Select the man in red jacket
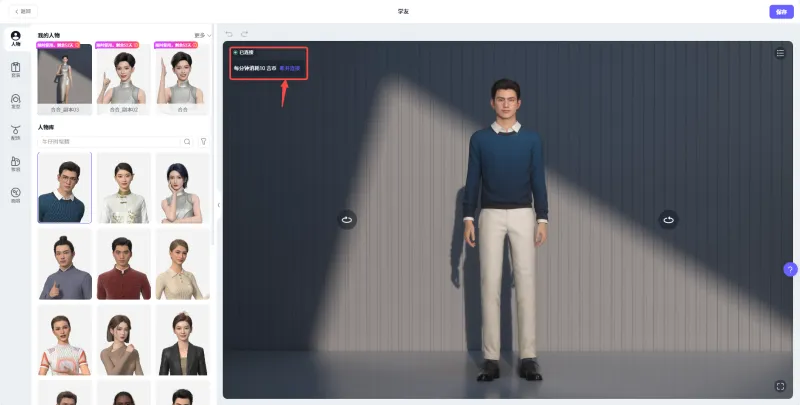This screenshot has width=800, height=405. (x=123, y=264)
